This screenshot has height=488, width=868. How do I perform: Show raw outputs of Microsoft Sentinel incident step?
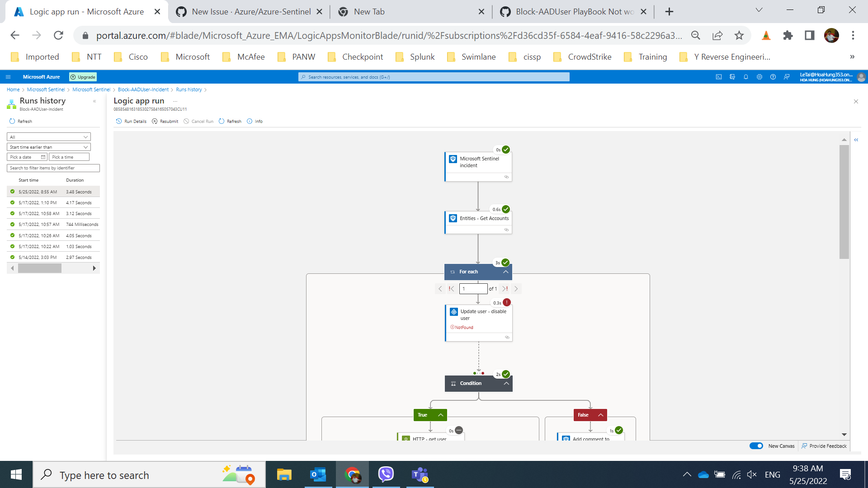[x=506, y=177]
